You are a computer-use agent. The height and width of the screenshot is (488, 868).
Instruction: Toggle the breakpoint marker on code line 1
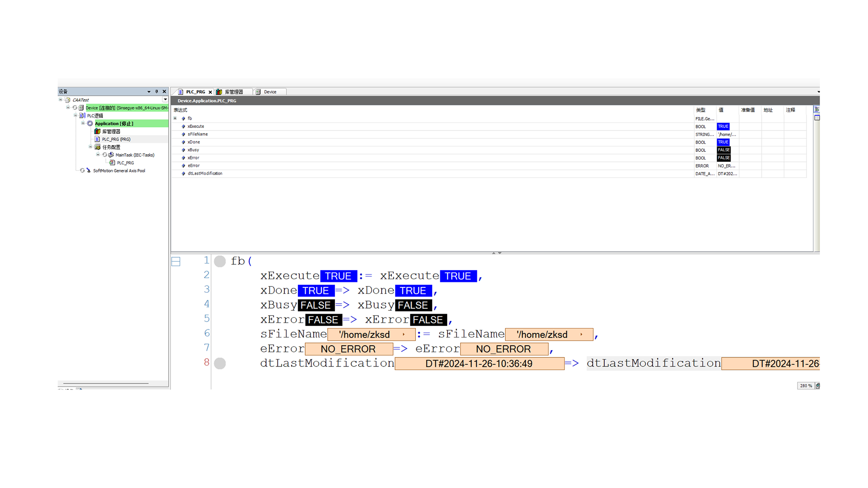coord(220,261)
